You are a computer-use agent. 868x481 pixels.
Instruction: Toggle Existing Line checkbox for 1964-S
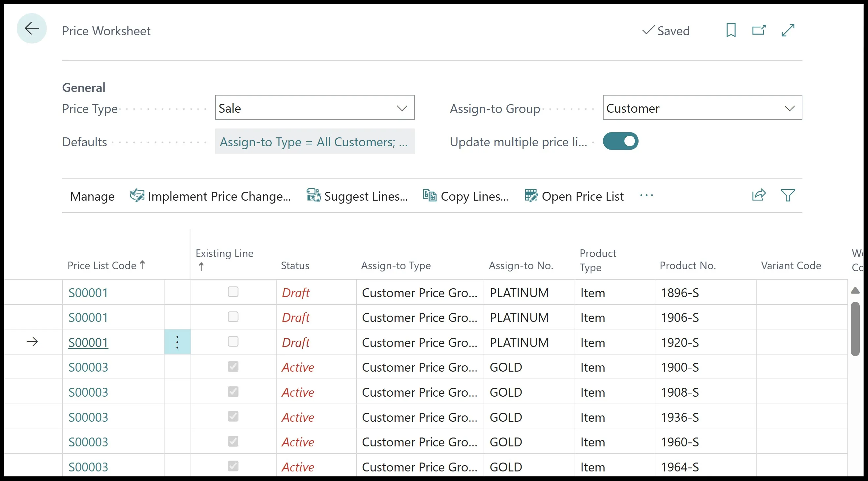pos(233,467)
